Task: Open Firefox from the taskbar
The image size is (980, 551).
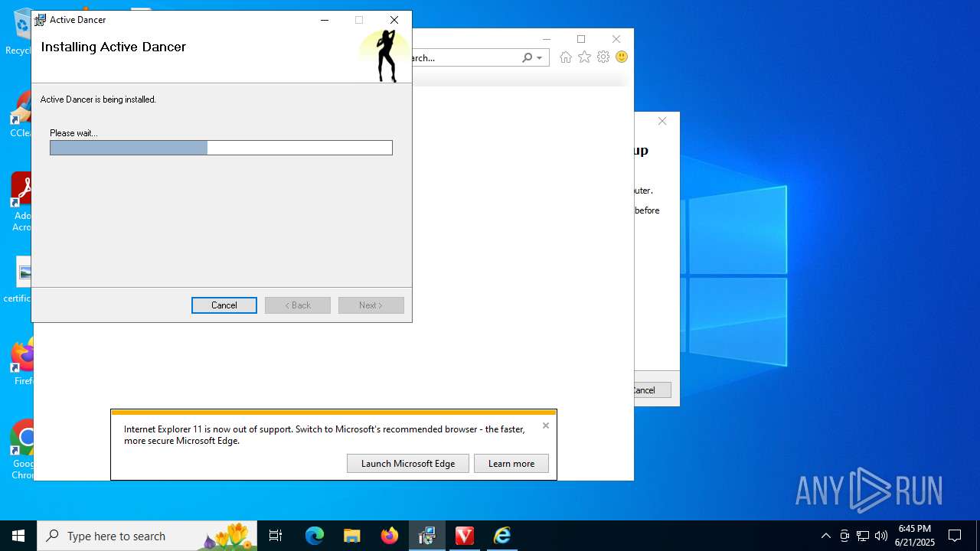Action: click(x=389, y=536)
